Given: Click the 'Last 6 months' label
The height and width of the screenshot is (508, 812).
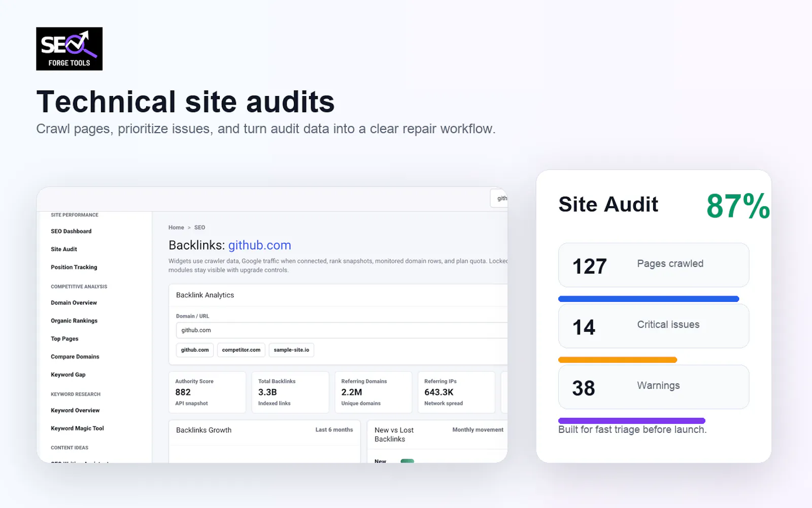Looking at the screenshot, I should click(x=334, y=430).
